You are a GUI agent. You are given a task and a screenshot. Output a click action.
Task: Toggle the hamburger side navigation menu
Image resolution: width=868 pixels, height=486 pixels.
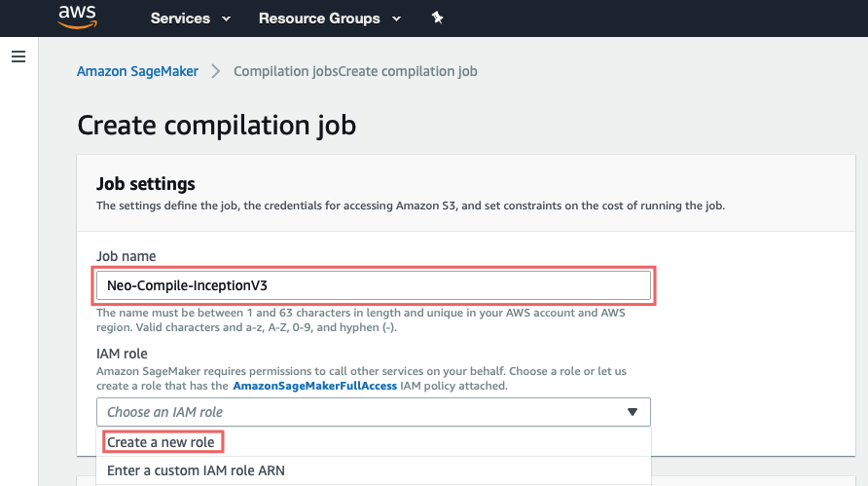18,56
